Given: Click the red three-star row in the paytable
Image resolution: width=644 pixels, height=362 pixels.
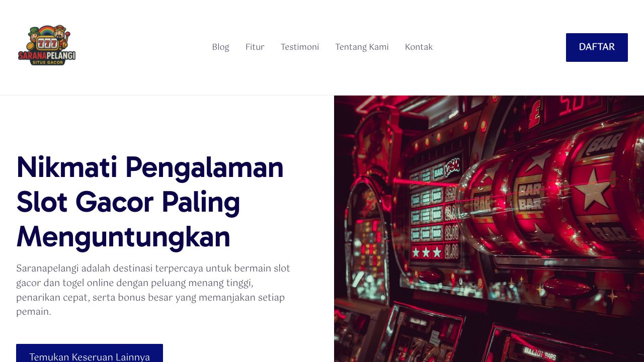Looking at the screenshot, I should click(x=427, y=252).
